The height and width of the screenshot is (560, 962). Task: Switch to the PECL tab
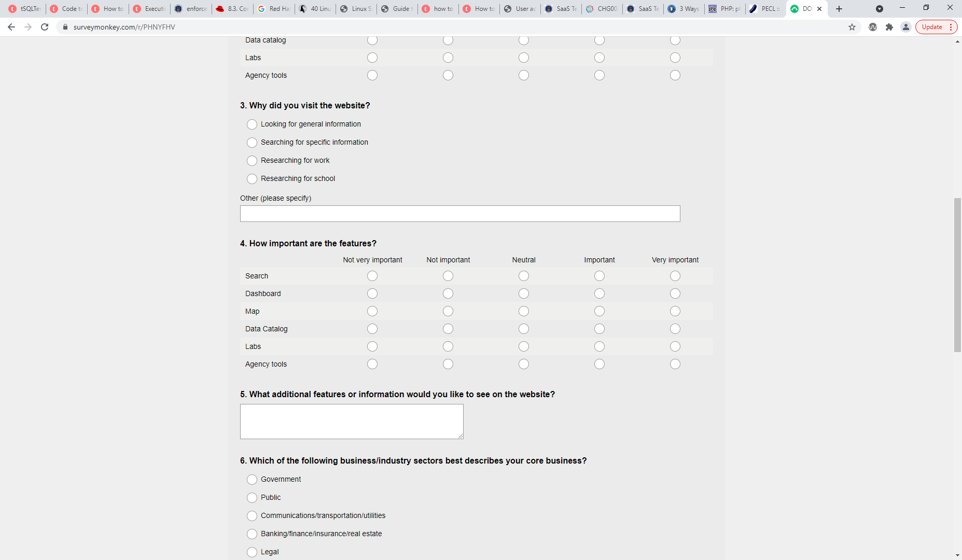(x=765, y=9)
